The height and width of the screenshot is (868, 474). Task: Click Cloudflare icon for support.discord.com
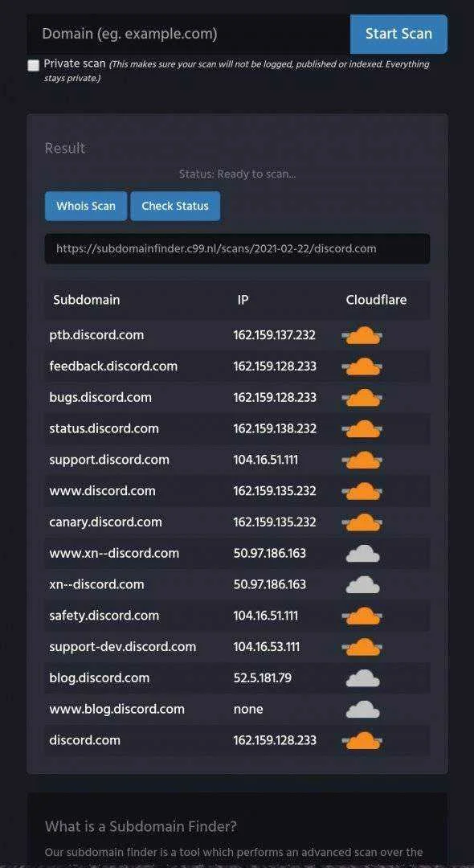point(363,460)
